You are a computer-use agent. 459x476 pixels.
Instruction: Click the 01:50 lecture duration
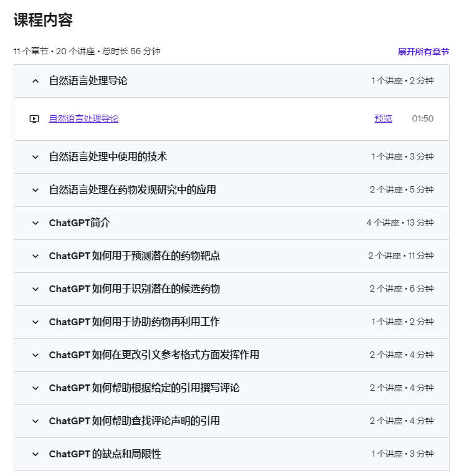[x=423, y=118]
